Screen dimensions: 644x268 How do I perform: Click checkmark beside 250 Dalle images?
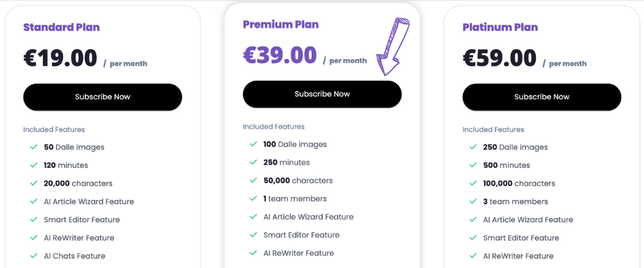click(473, 147)
